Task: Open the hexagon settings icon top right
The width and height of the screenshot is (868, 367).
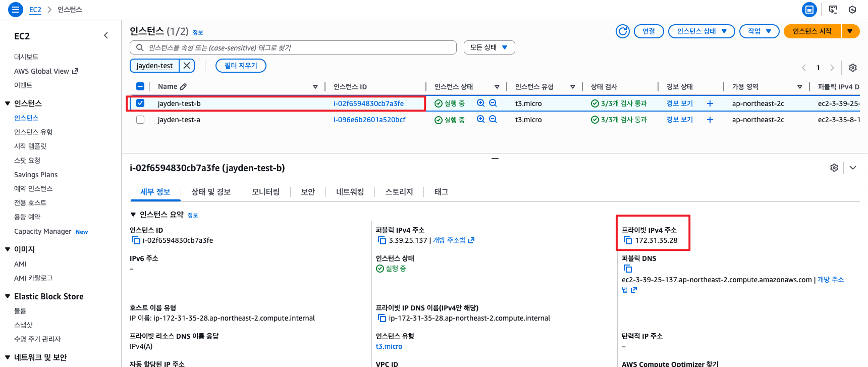Action: pyautogui.click(x=852, y=10)
